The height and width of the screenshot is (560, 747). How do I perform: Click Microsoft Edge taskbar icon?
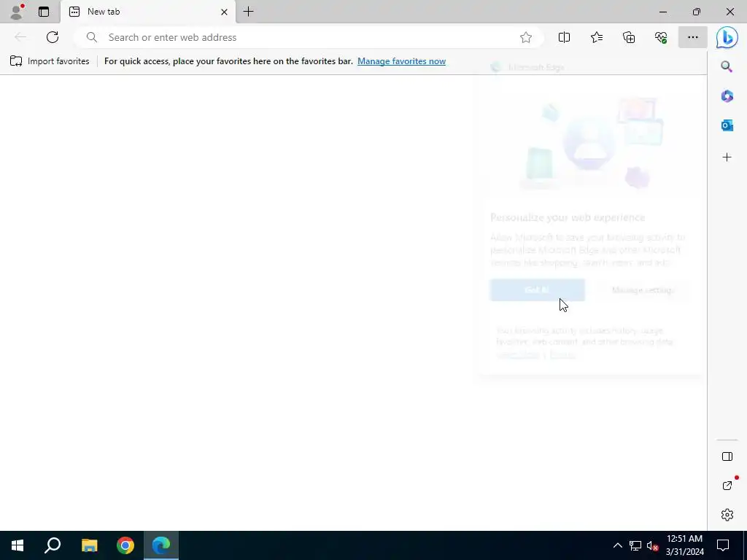point(161,545)
